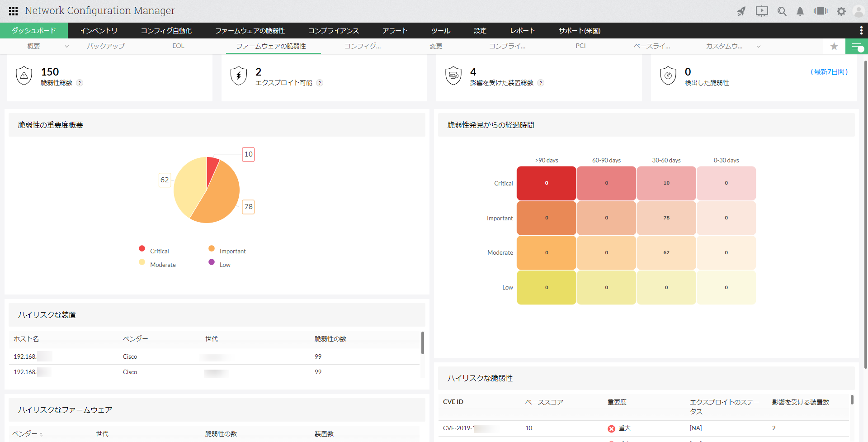Image resolution: width=868 pixels, height=442 pixels.
Task: Sort by ベンダー column header
Action: pyautogui.click(x=25, y=433)
